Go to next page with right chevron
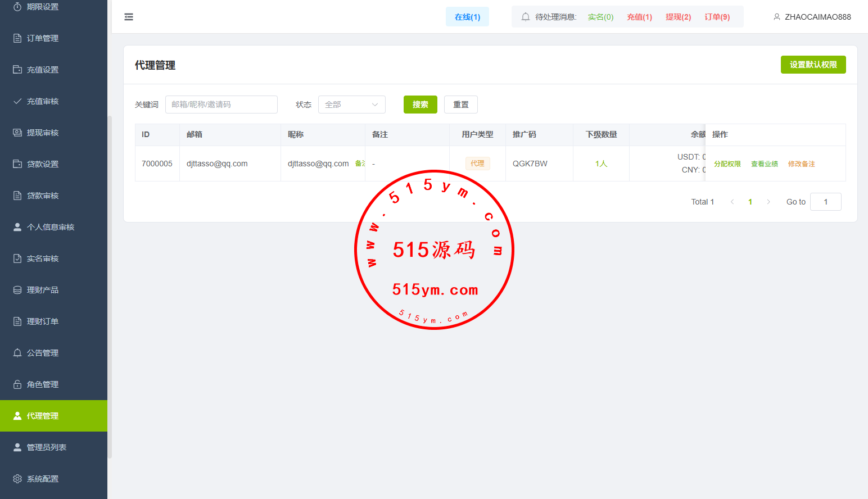The width and height of the screenshot is (868, 499). [768, 202]
